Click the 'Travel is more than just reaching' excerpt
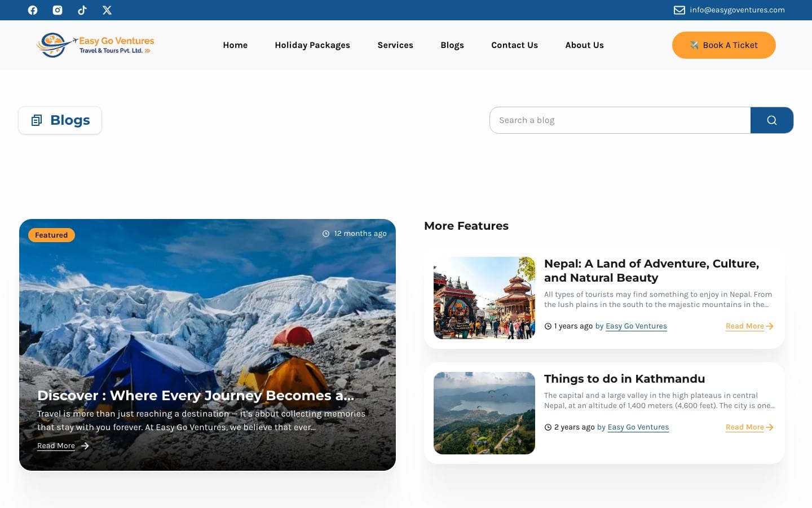 click(x=201, y=421)
